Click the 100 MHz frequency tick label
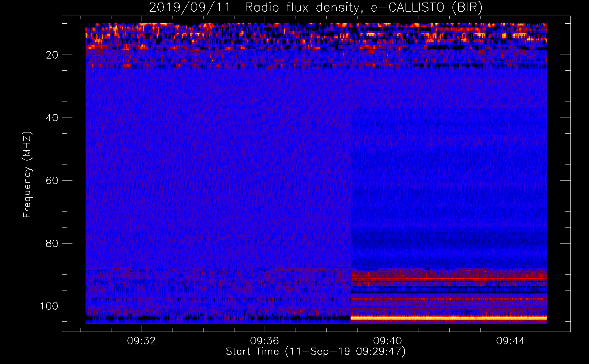589x364 pixels. [49, 306]
